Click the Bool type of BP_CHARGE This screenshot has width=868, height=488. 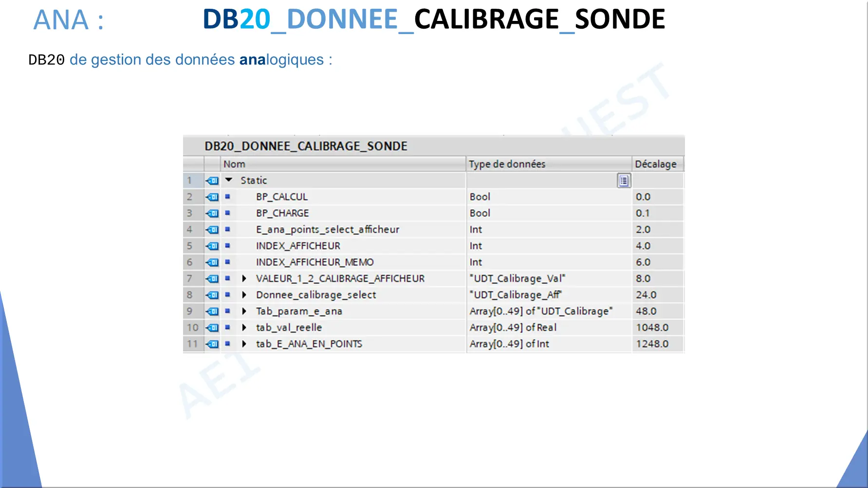pos(480,213)
